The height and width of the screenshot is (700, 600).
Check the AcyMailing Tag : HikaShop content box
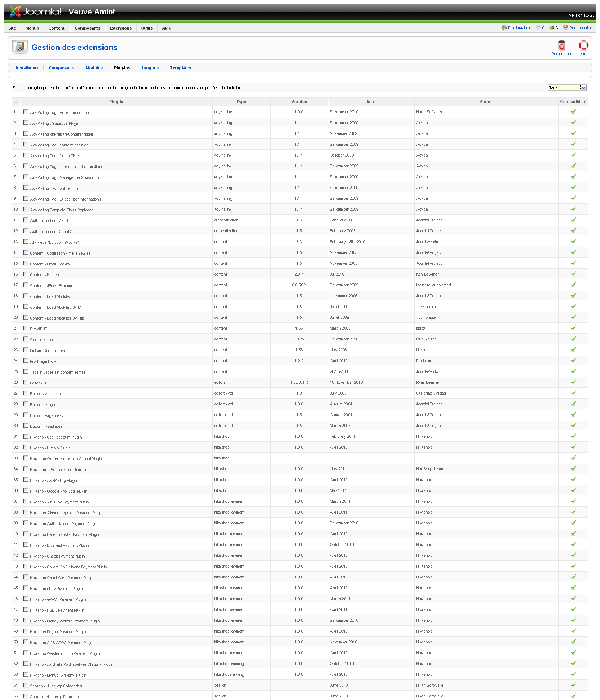tap(26, 112)
